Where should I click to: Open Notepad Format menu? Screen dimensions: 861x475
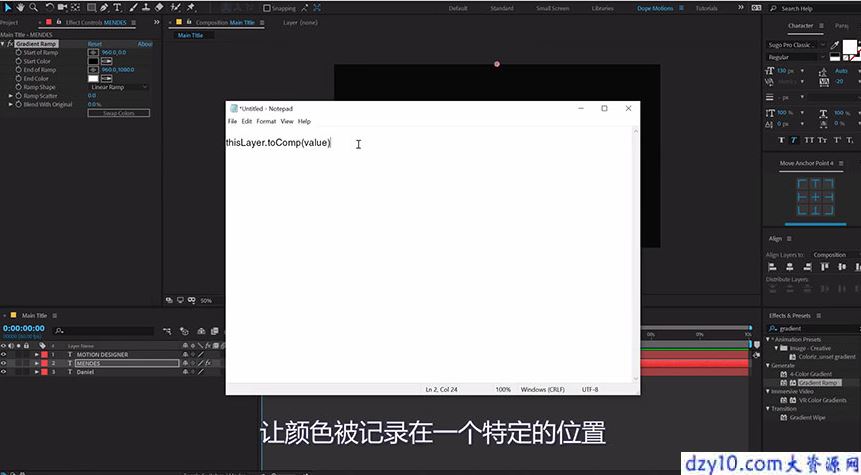click(266, 121)
